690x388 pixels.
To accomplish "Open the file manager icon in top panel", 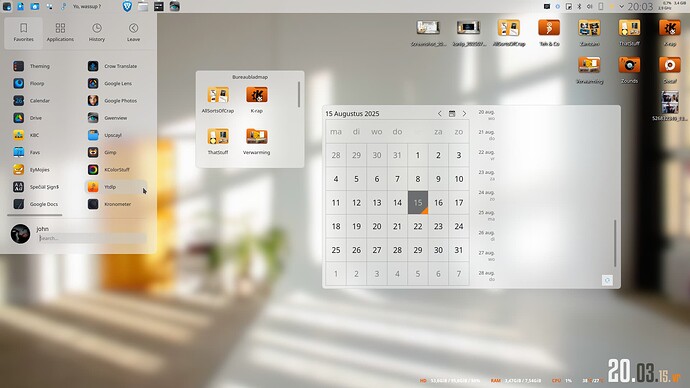I will click(143, 6).
